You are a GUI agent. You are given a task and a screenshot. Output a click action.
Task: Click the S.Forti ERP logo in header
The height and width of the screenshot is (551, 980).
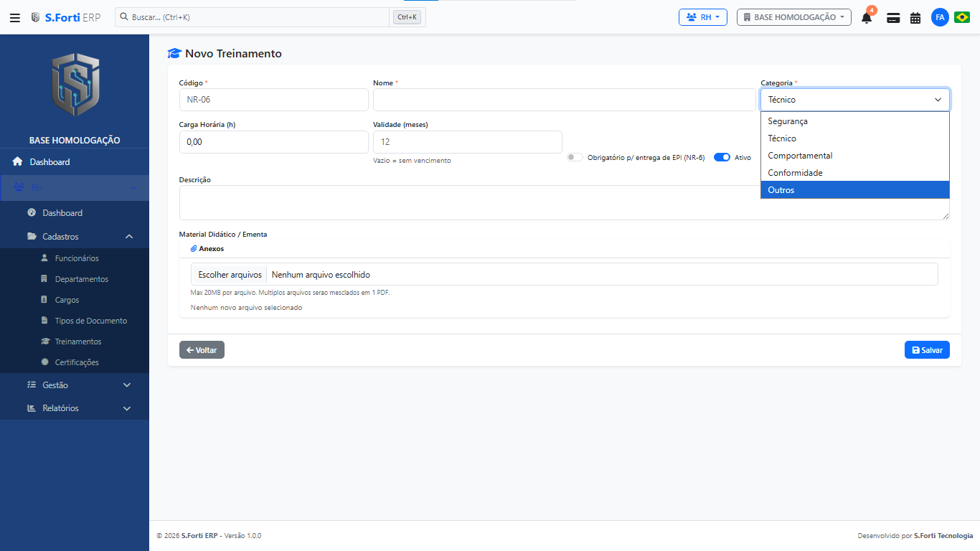tap(65, 17)
